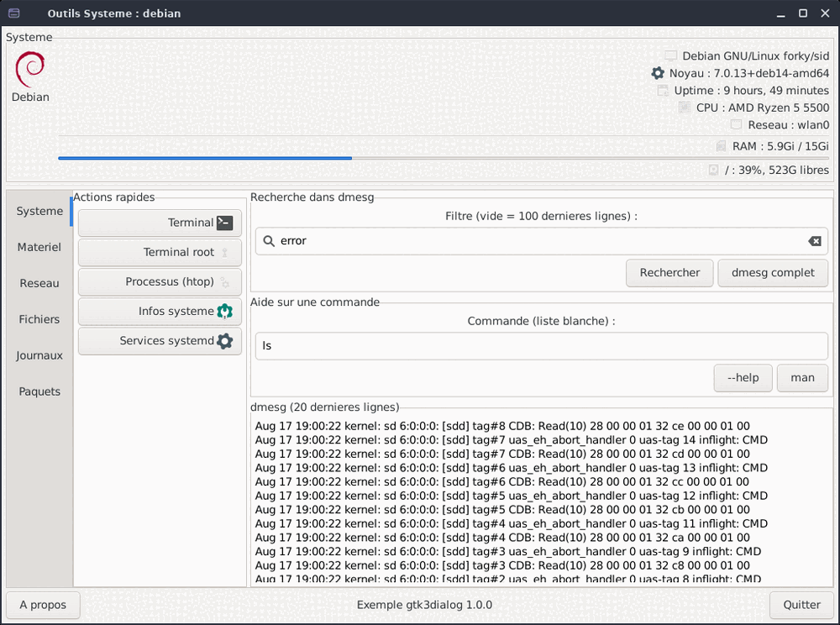Click the 'CPU : AMD Ryzen 5 5500' text
This screenshot has height=625, width=840.
(x=763, y=108)
